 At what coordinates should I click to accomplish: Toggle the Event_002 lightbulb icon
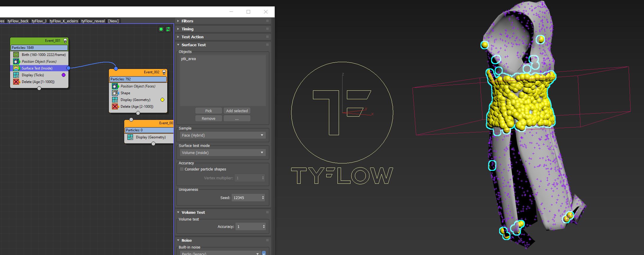[x=164, y=72]
